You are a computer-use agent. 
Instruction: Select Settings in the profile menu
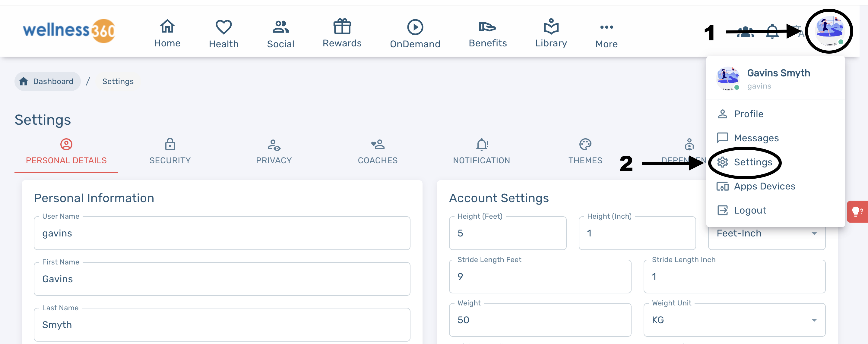coord(752,162)
